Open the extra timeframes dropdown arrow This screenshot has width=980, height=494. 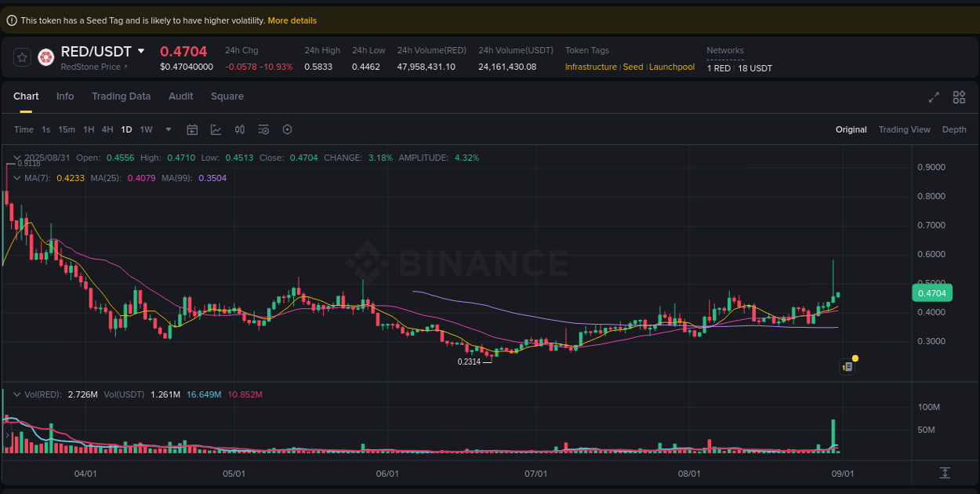167,129
